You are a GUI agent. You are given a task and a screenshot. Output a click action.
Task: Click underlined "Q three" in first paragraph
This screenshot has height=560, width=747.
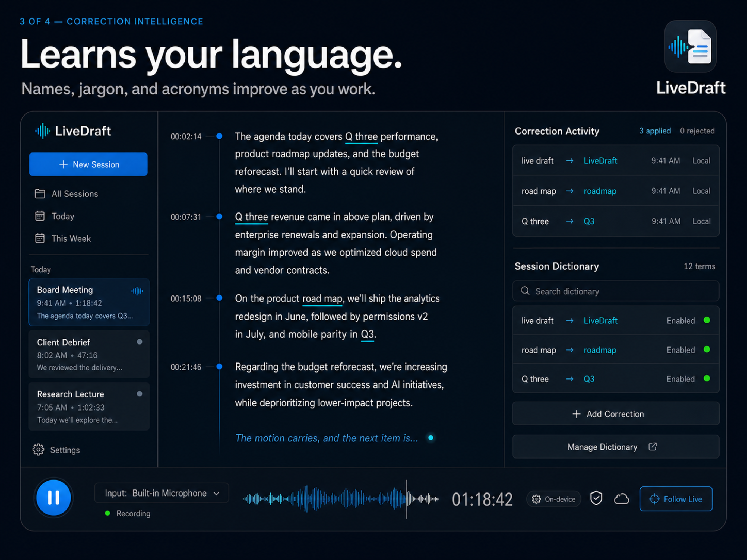[x=361, y=137]
